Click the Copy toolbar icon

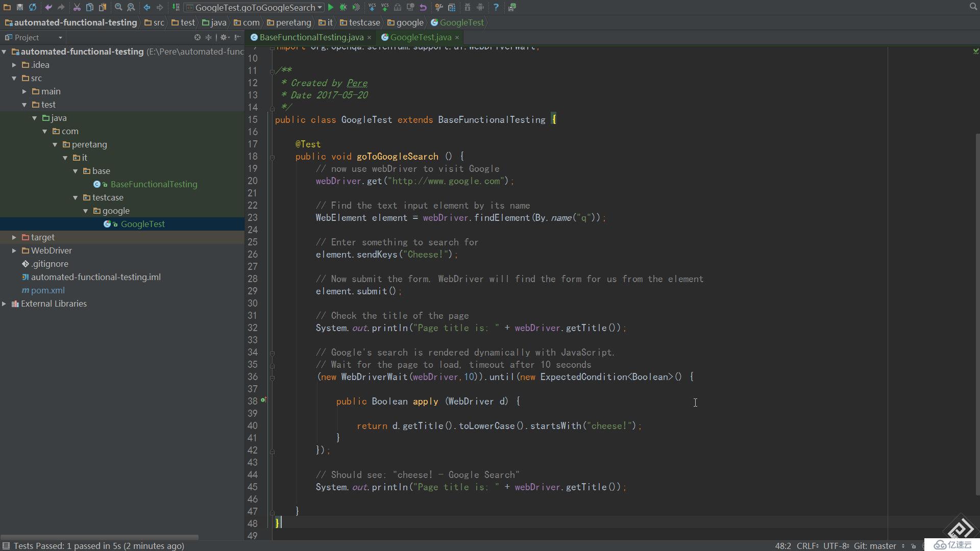point(89,7)
